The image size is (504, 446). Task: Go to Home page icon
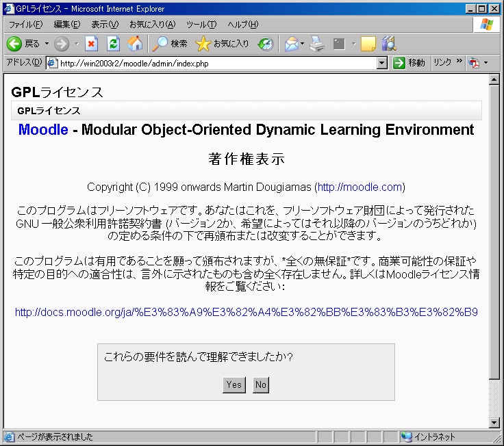135,44
